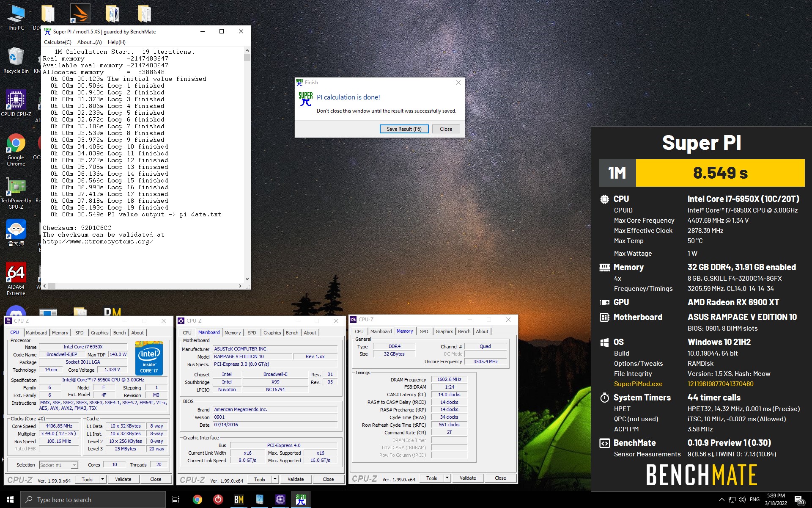Click Close in PI calculation dialog
The width and height of the screenshot is (812, 508).
[x=446, y=129]
